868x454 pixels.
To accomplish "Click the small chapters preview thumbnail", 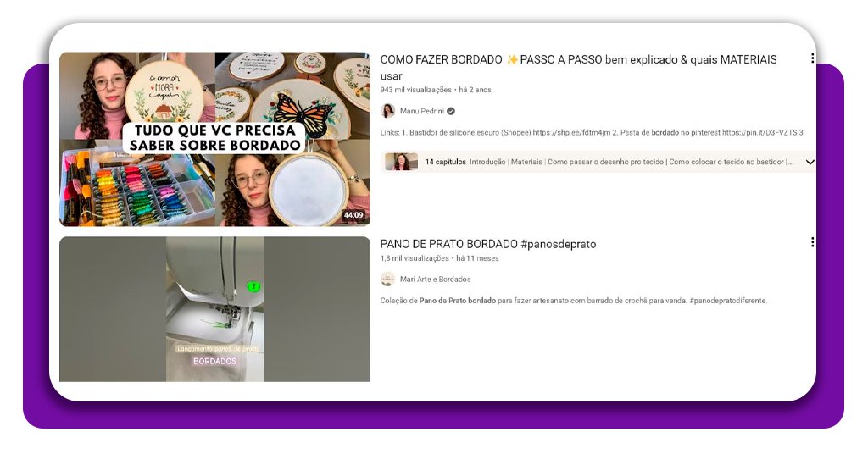I will pos(402,162).
